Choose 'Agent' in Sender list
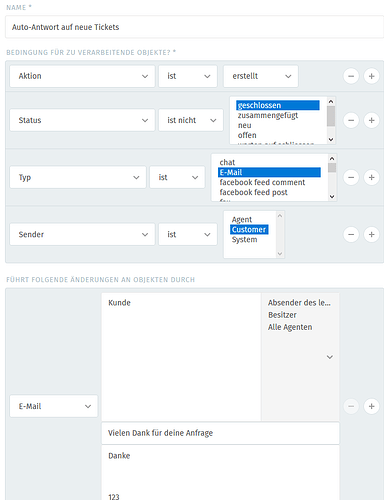 click(242, 220)
